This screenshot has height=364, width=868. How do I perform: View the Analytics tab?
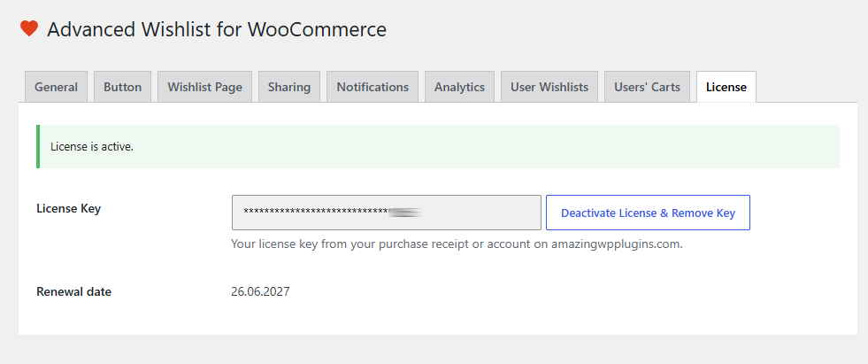click(459, 87)
